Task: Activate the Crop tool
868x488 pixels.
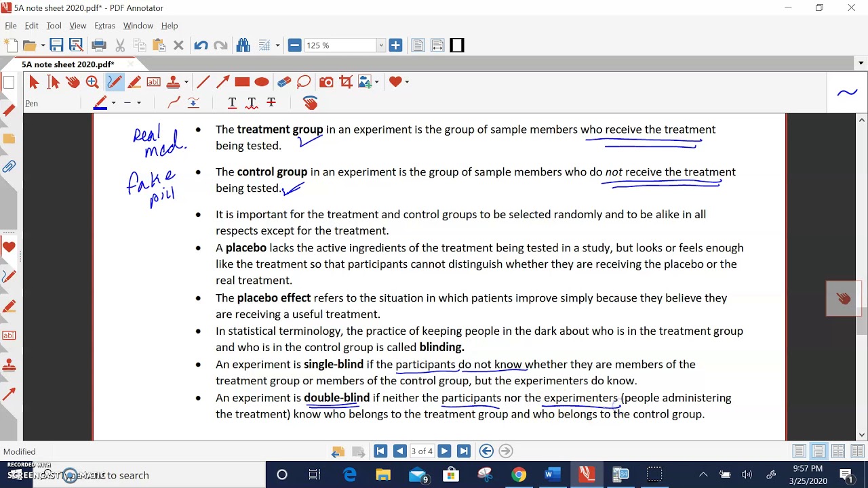Action: (x=346, y=82)
